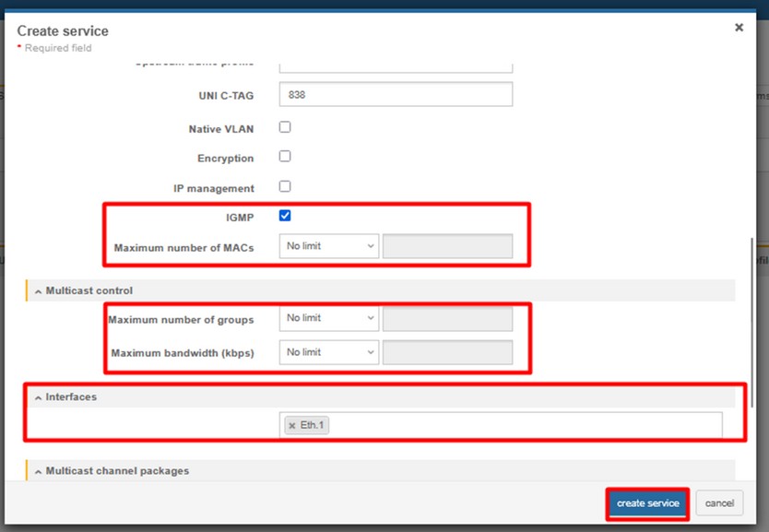769x532 pixels.
Task: Close the Create service dialog
Action: pos(739,28)
